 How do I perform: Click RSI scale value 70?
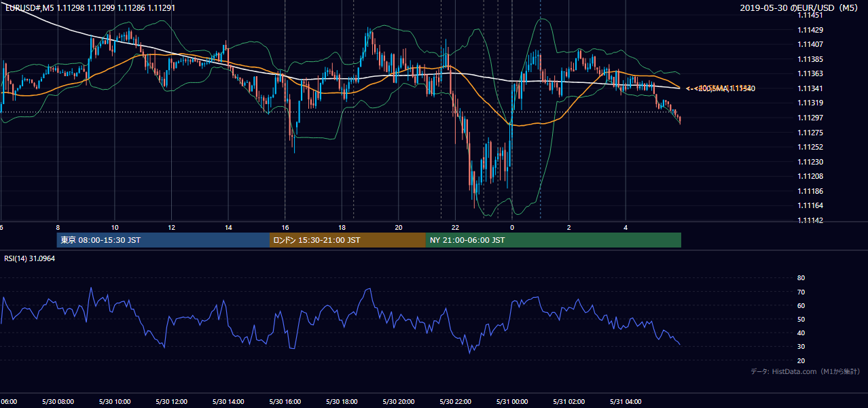point(801,292)
